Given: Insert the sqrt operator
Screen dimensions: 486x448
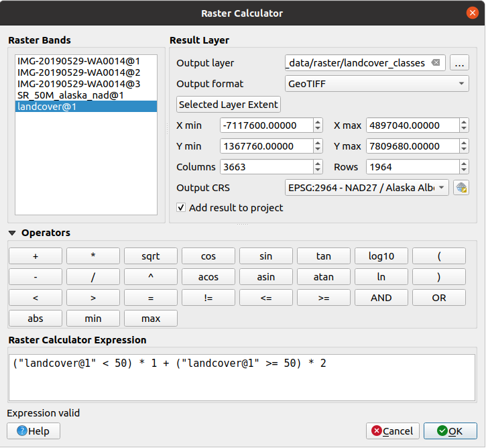Looking at the screenshot, I should (x=151, y=256).
